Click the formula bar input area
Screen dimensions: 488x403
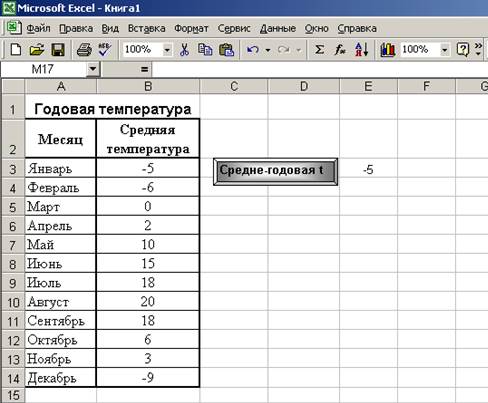coord(320,69)
